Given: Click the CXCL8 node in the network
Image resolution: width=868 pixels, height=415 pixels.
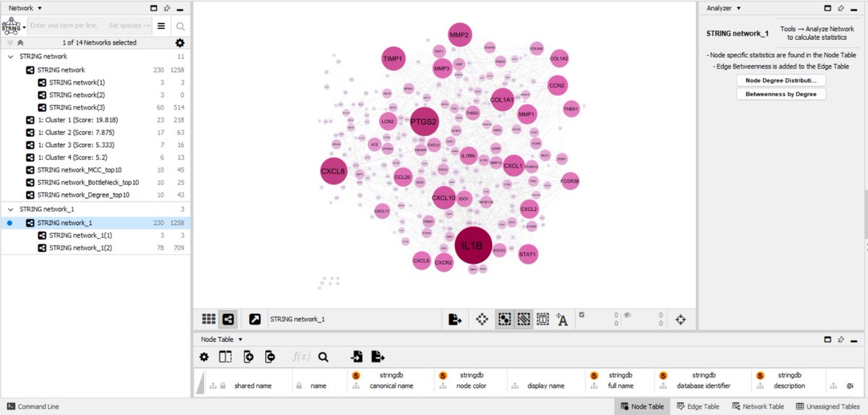Looking at the screenshot, I should [x=333, y=171].
